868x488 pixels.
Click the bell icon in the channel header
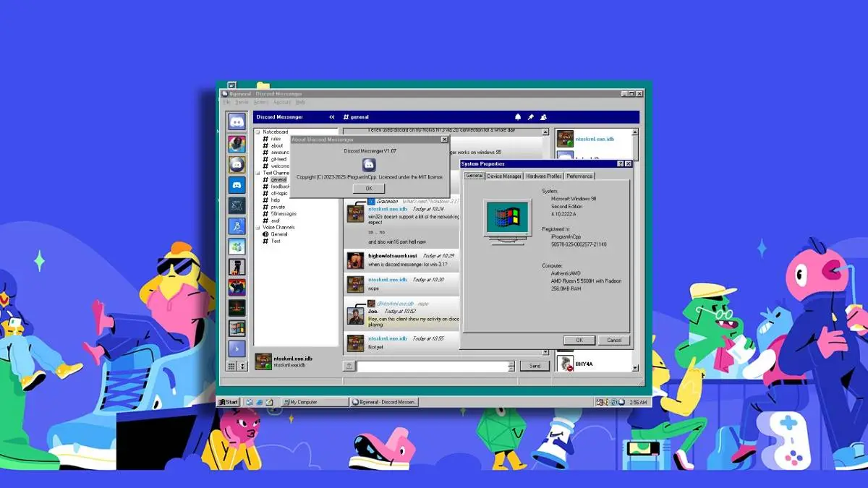click(517, 116)
